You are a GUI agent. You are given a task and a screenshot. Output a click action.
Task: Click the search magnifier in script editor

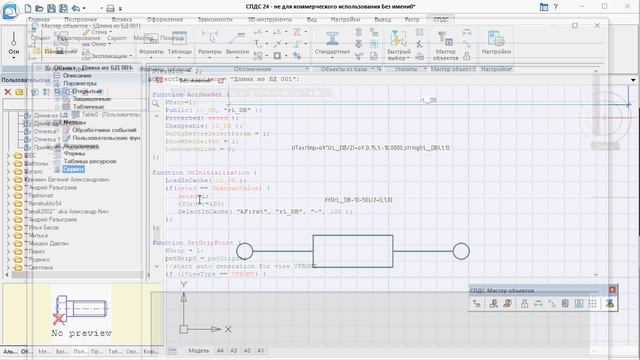156,104
